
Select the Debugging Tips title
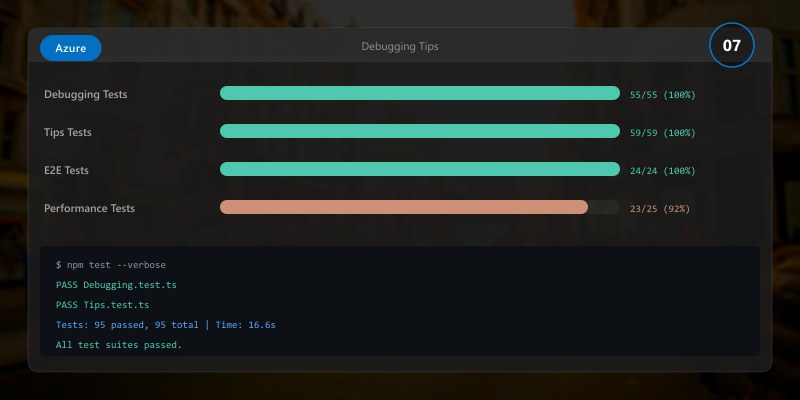(399, 46)
